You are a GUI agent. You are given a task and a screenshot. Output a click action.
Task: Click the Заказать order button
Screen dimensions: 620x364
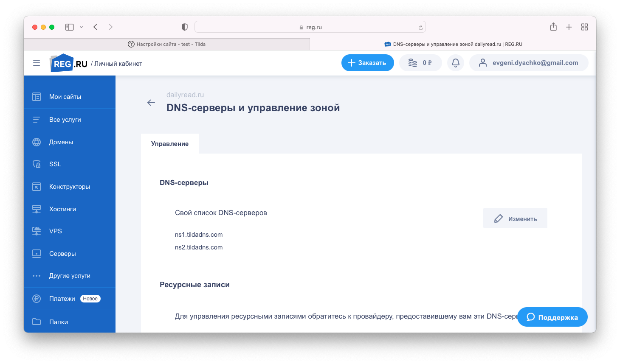(x=368, y=63)
